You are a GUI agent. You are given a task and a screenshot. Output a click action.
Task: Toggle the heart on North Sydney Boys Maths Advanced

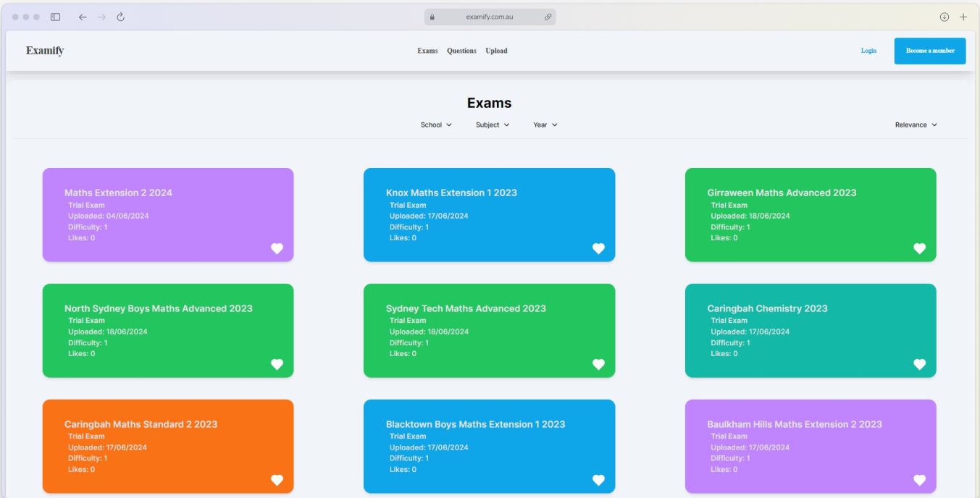tap(277, 364)
